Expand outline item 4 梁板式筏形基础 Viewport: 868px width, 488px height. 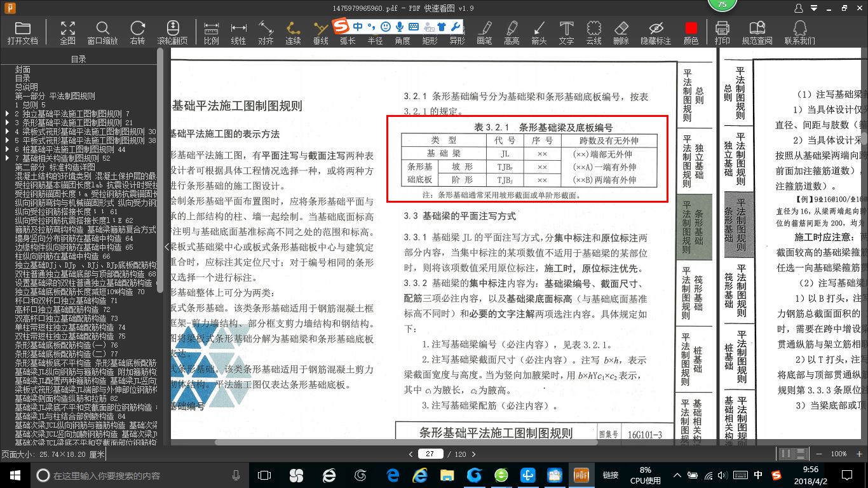tap(7, 132)
